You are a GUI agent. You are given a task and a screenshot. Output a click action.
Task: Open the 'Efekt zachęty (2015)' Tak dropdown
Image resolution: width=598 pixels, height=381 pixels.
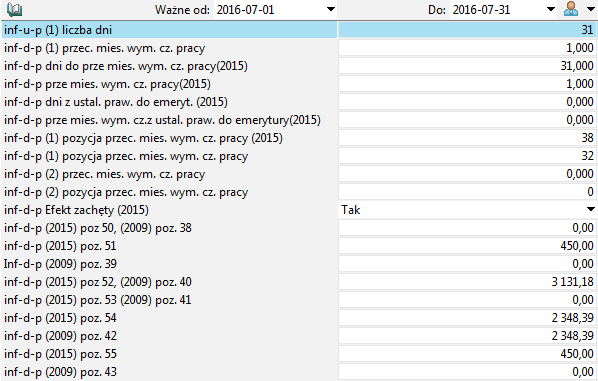coord(590,209)
